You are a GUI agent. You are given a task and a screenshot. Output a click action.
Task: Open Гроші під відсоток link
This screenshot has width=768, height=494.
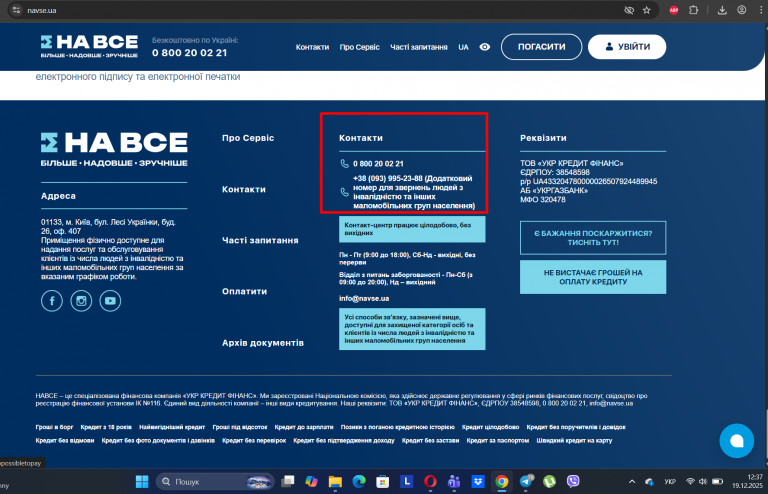tap(240, 427)
